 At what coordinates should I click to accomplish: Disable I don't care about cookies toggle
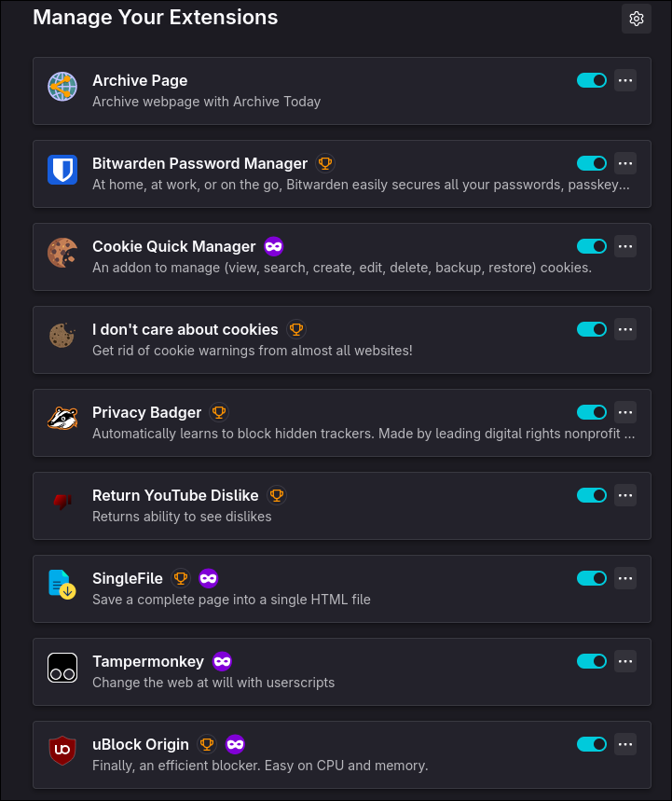pyautogui.click(x=591, y=329)
